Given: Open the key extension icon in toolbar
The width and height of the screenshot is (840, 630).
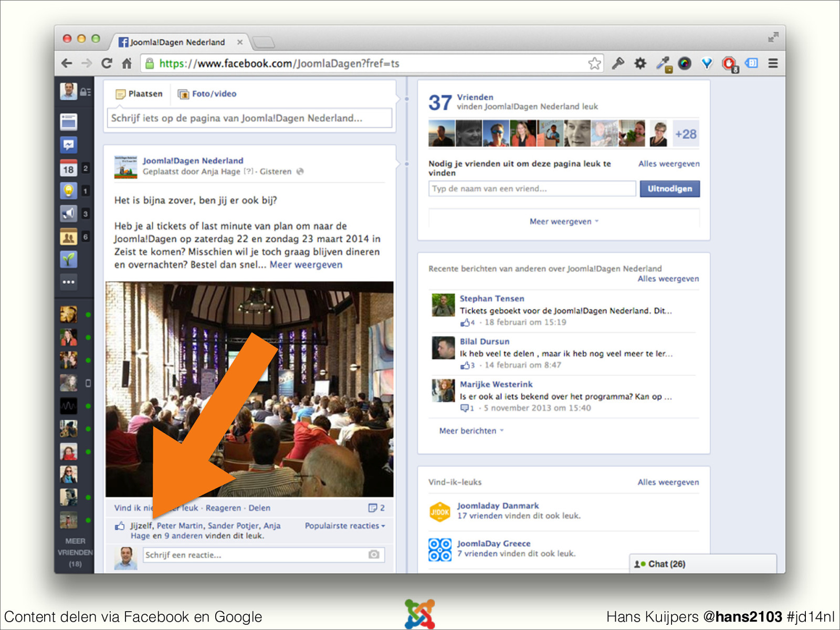Looking at the screenshot, I should tap(618, 64).
